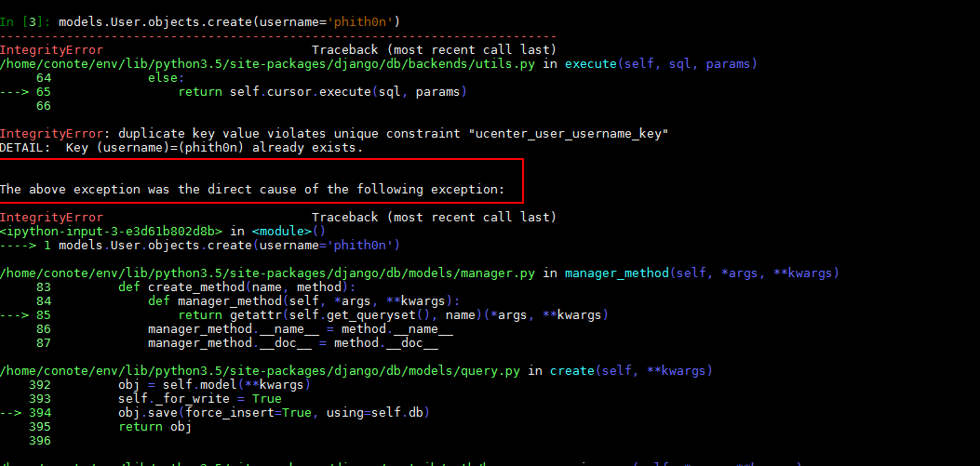Click the ipython-input-3-e3d61b802d8b reference

pos(112,231)
